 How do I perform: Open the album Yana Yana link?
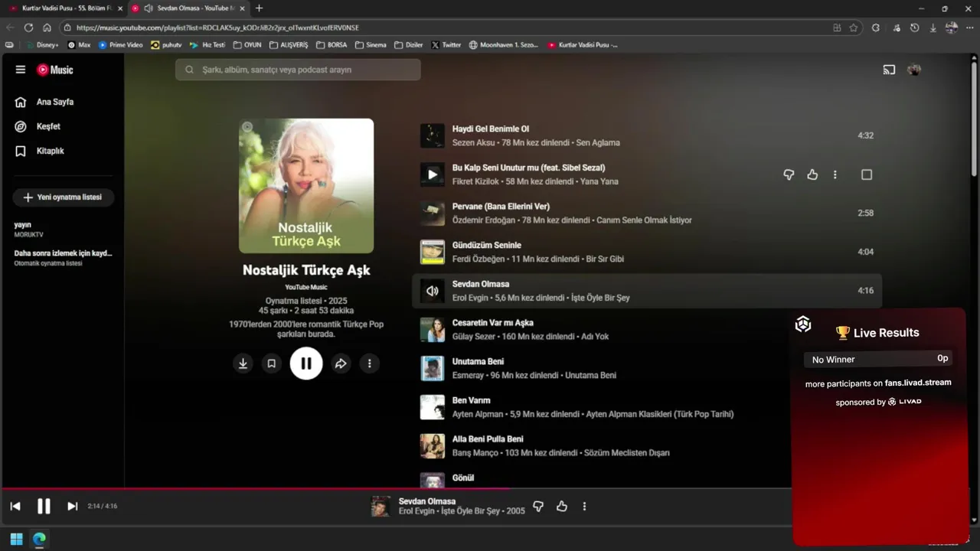click(599, 181)
